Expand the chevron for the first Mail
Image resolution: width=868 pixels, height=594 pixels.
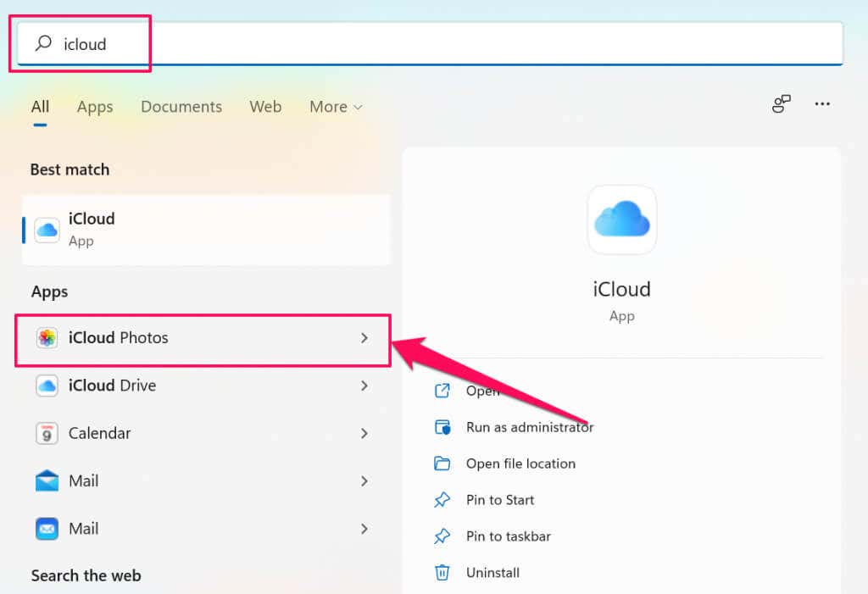click(x=364, y=481)
